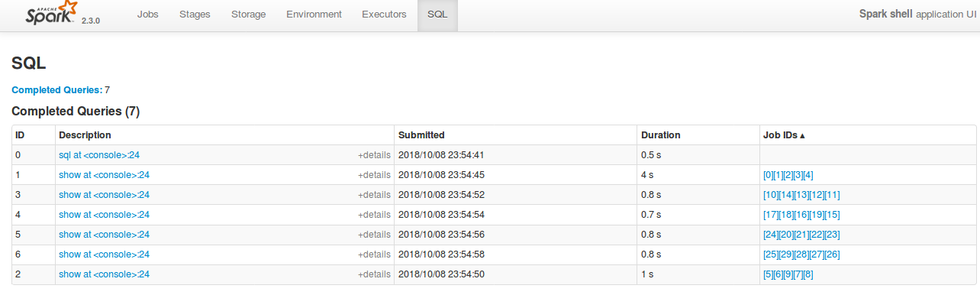
Task: Go to the Storage tab
Action: (248, 15)
